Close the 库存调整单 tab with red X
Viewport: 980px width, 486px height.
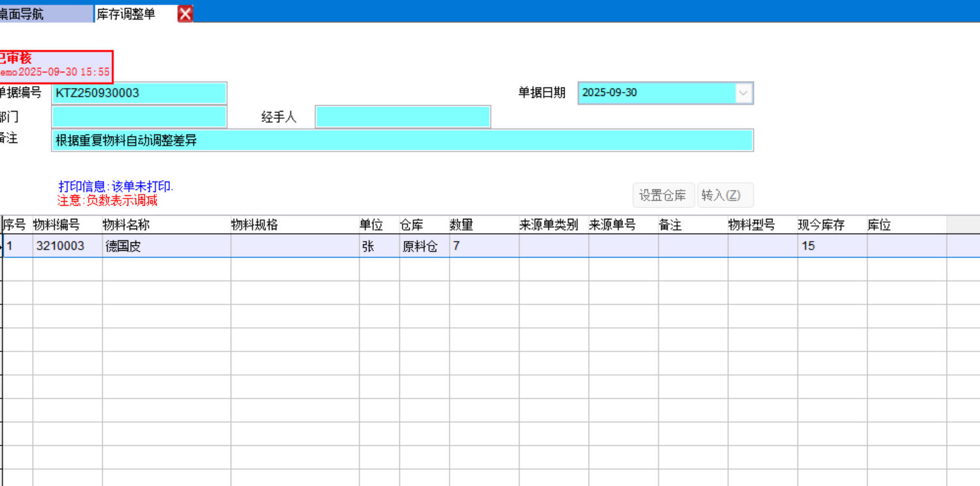[x=185, y=14]
